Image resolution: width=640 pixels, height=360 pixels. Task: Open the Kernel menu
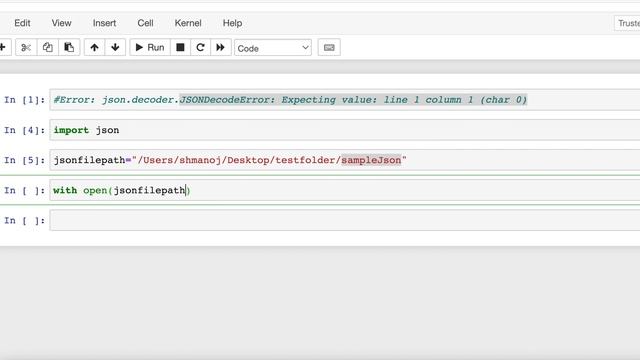[x=188, y=23]
